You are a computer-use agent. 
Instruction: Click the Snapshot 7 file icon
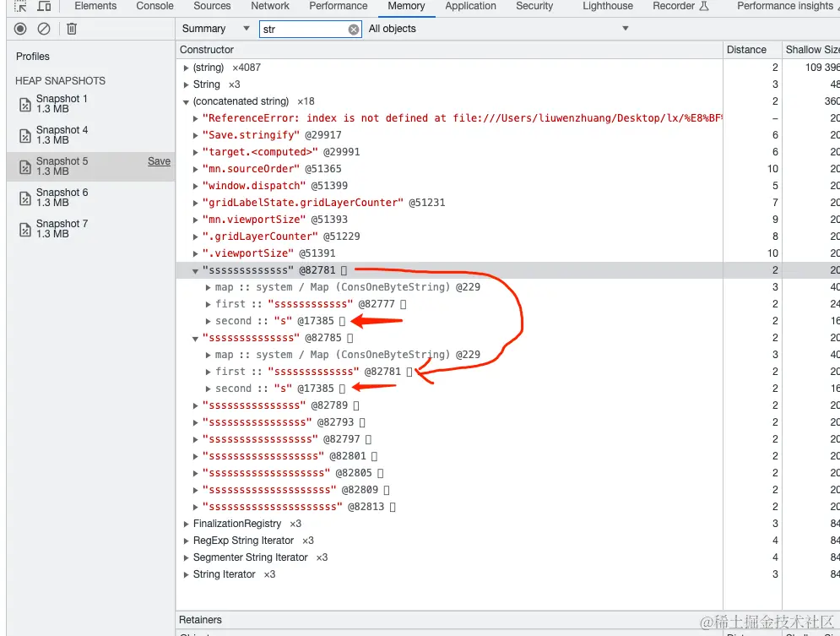point(25,229)
